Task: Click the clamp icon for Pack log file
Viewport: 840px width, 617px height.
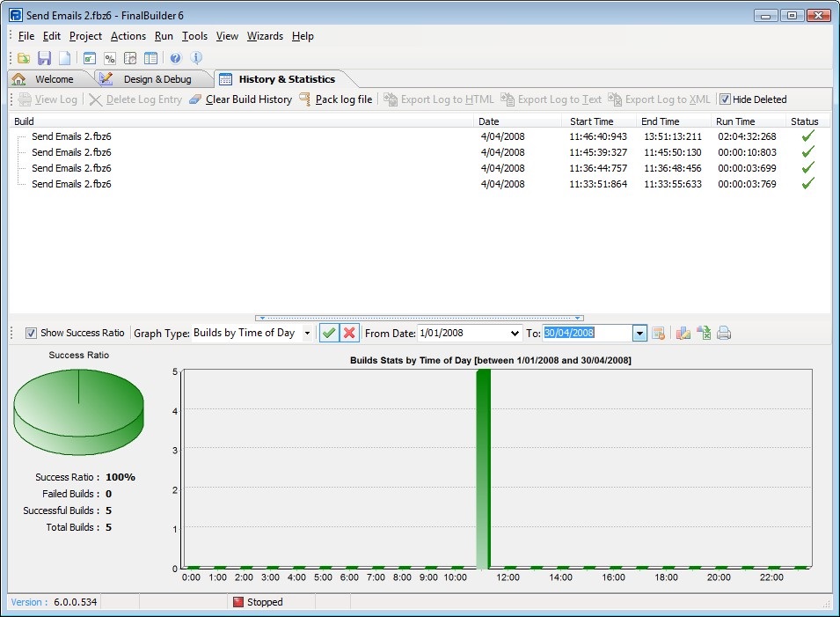Action: click(x=305, y=99)
